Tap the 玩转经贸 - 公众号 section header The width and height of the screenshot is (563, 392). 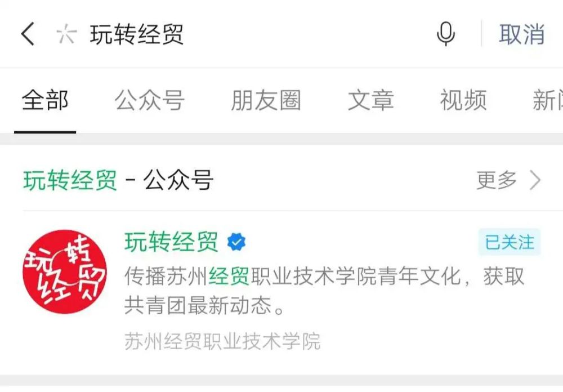tap(118, 180)
